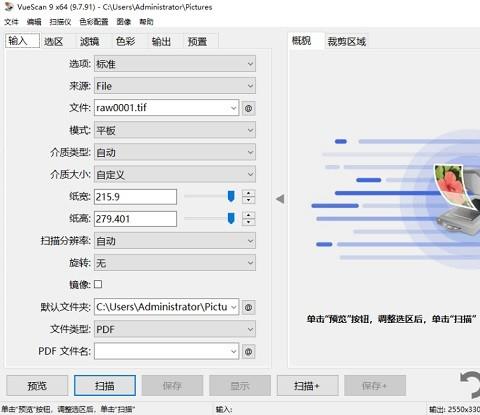480x415 pixels.
Task: Click the 预览 button
Action: coord(37,386)
